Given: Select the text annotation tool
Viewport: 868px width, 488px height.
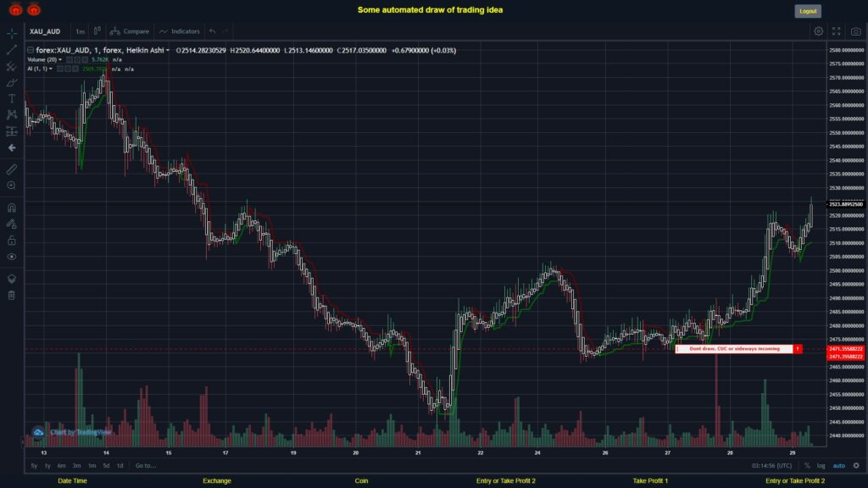Looking at the screenshot, I should pos(12,98).
